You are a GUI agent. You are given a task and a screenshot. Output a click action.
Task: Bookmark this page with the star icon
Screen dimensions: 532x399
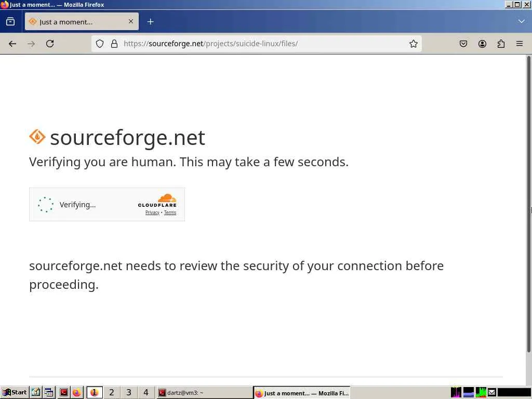[x=413, y=44]
